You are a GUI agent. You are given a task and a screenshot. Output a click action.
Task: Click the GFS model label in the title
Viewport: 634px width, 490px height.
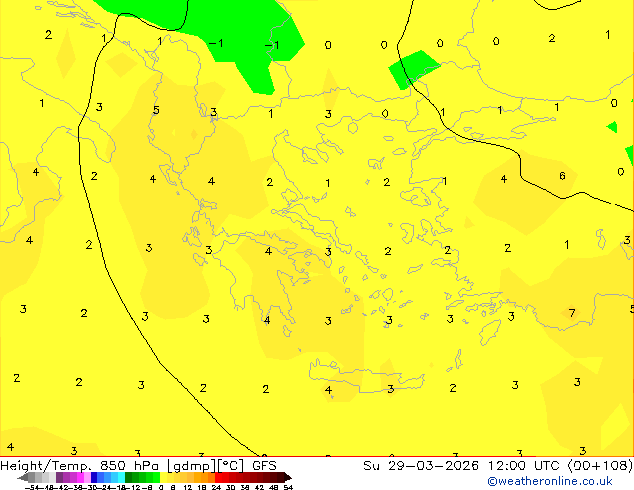click(x=264, y=466)
